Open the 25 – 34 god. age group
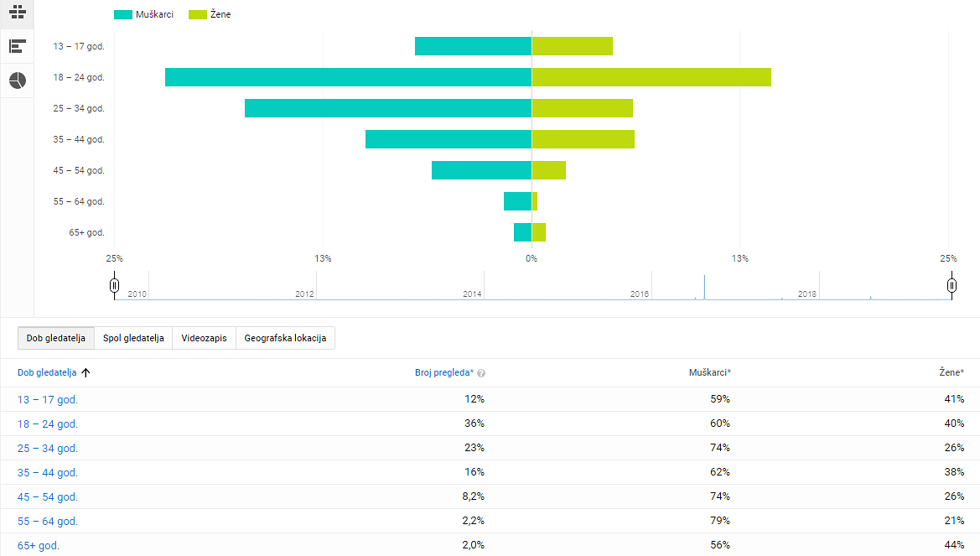 pos(47,448)
